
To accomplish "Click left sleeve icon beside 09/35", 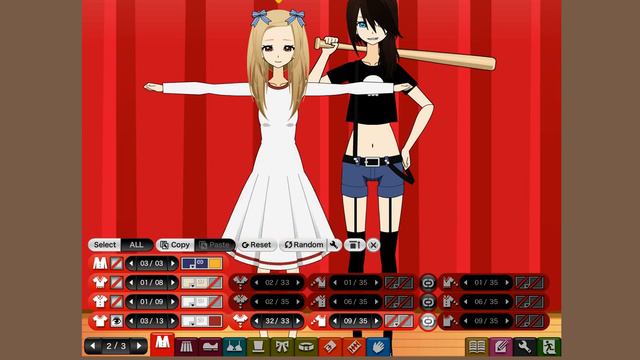I will click(319, 321).
